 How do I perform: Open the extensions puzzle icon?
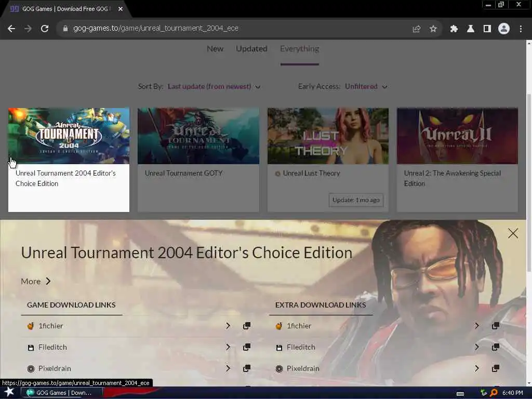454,29
